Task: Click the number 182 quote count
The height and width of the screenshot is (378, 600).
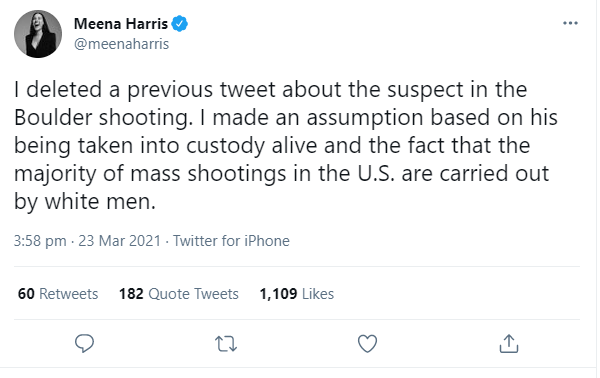Action: [x=131, y=294]
